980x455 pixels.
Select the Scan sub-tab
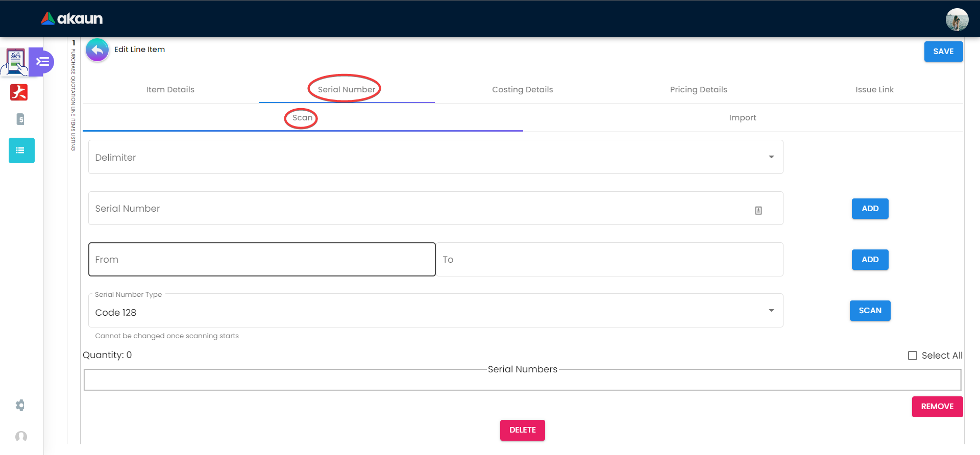(x=303, y=118)
